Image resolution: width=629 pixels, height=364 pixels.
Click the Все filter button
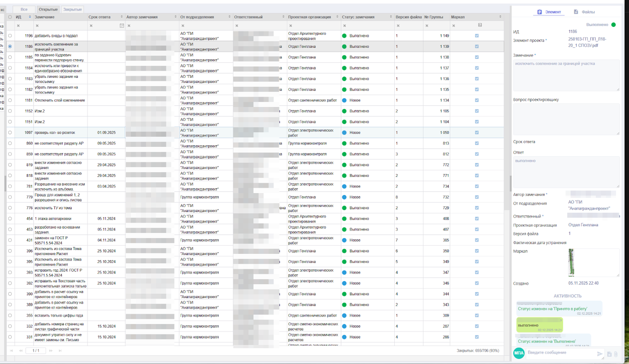24,9
